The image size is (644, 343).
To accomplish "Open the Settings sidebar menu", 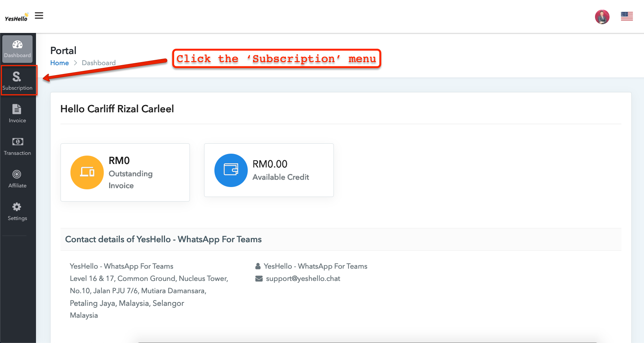I will coord(18,212).
